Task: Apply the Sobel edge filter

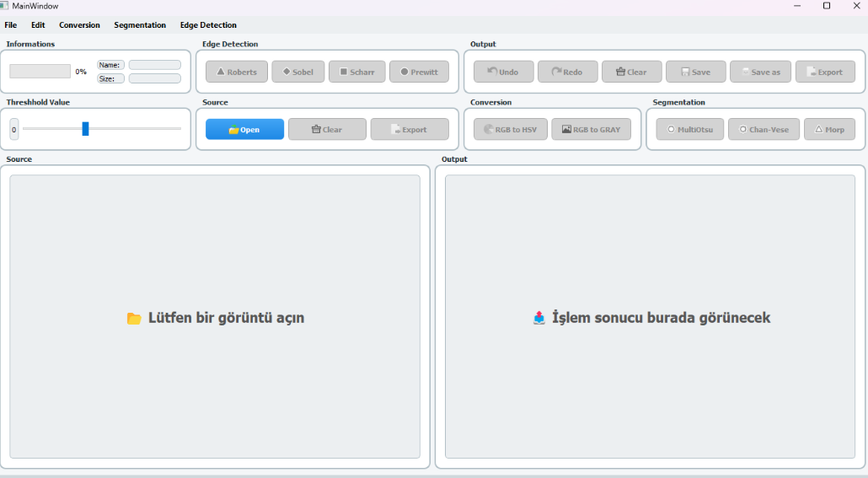Action: click(297, 72)
